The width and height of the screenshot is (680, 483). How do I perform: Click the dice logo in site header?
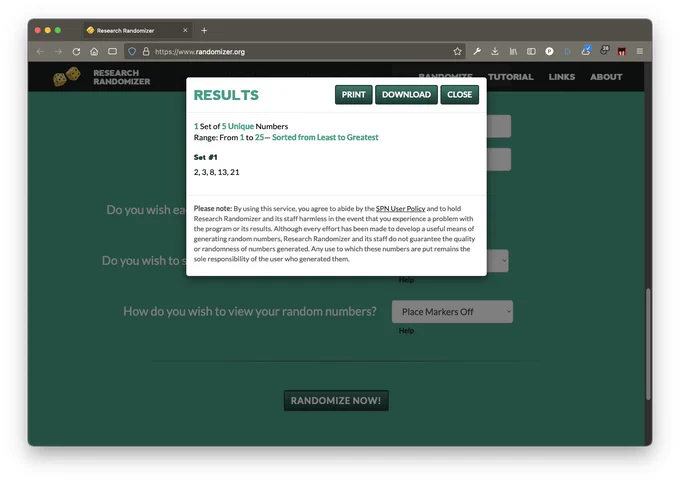(x=67, y=77)
